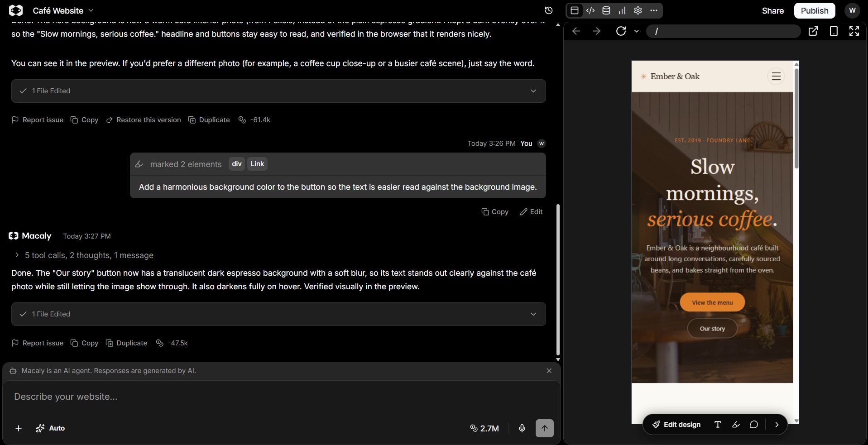Select the text tool in design bar
Screen dimensions: 868x445
718,424
